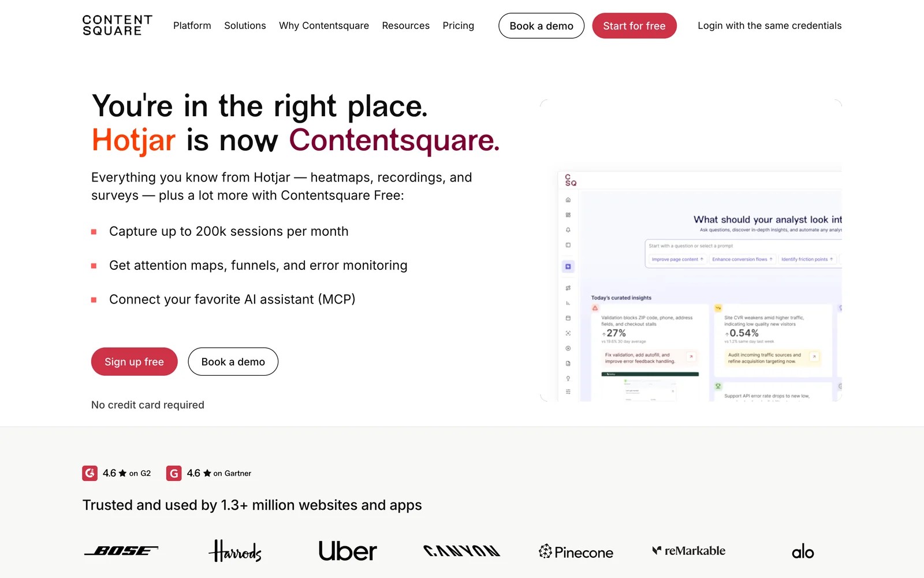This screenshot has height=578, width=924.
Task: Click the Pinecone brand logo
Action: click(x=576, y=552)
